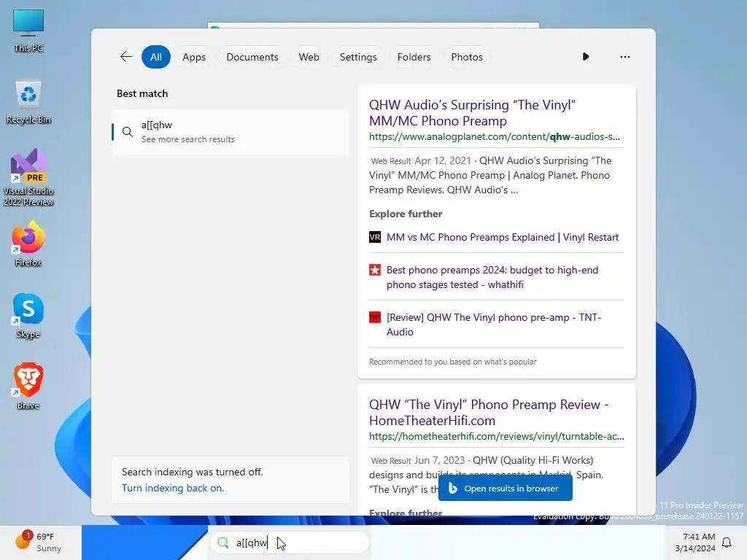Click the 'Best match' heading

click(142, 93)
